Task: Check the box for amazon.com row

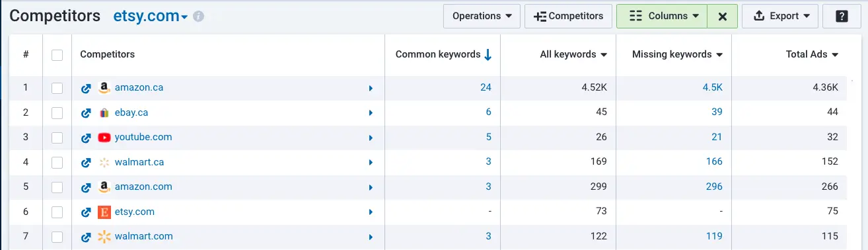Action: pos(57,187)
